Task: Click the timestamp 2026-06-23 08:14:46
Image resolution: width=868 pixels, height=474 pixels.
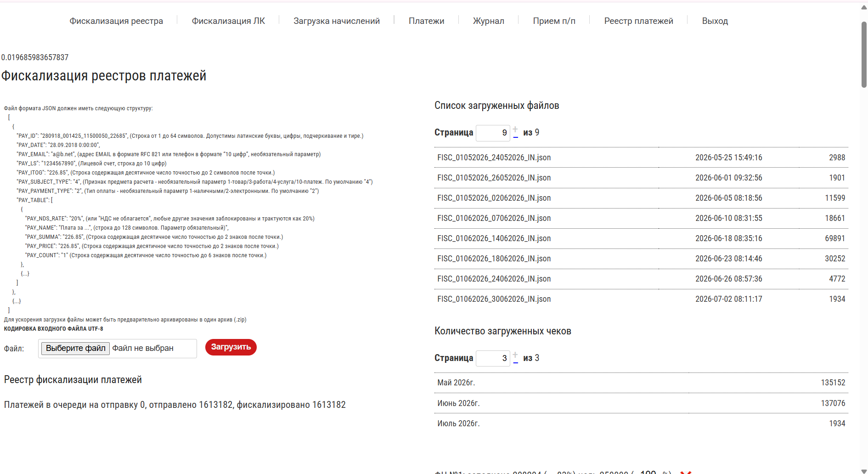Action: [729, 259]
